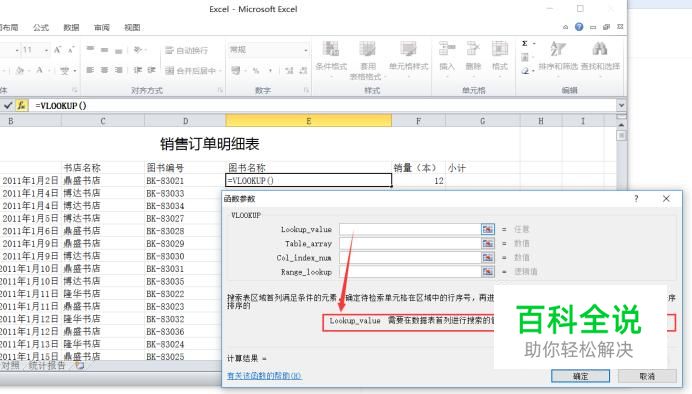This screenshot has width=692, height=394.
Task: Open the number group dialog launcher
Action: pyautogui.click(x=306, y=90)
